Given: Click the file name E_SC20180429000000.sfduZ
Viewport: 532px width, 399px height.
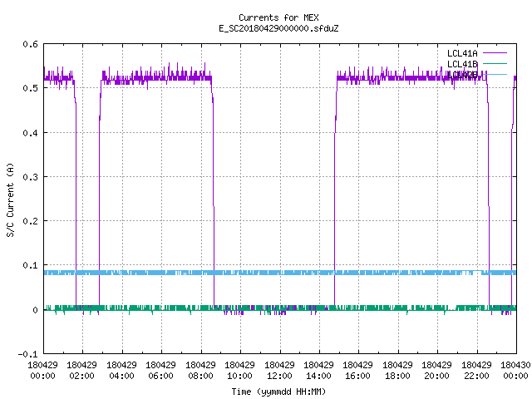Looking at the screenshot, I should tap(278, 28).
